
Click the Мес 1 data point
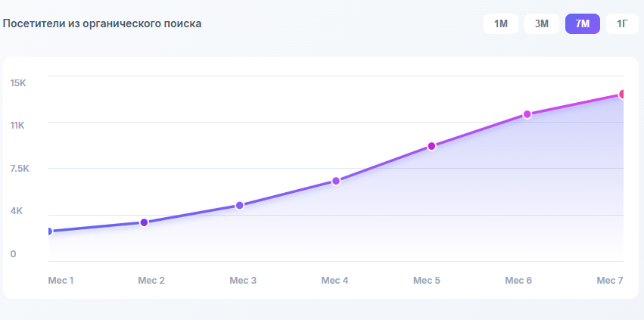pos(49,231)
